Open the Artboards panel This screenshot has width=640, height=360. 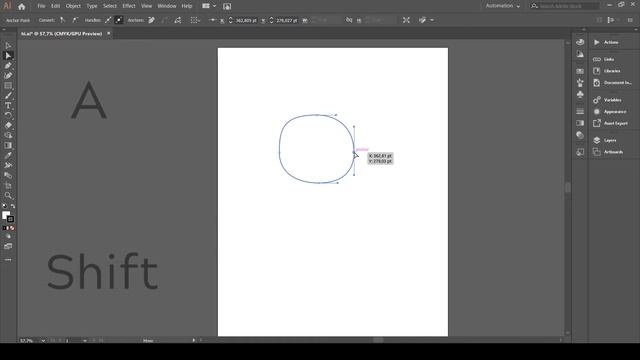613,152
